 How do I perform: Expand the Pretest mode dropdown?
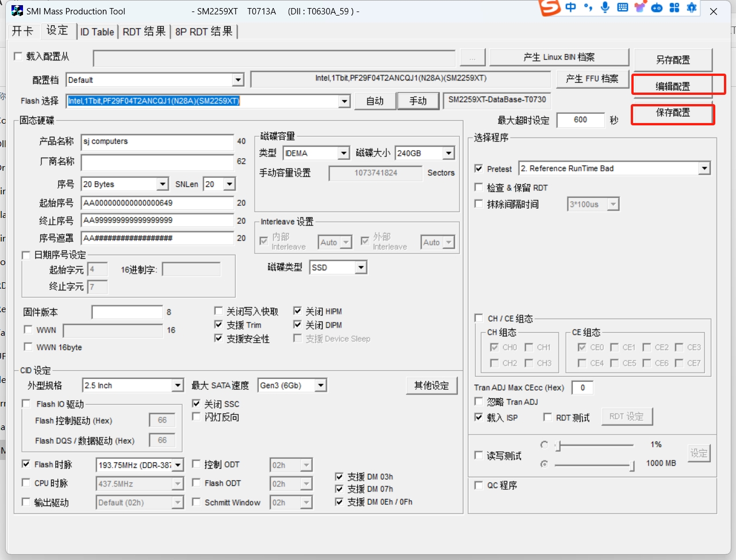point(704,168)
